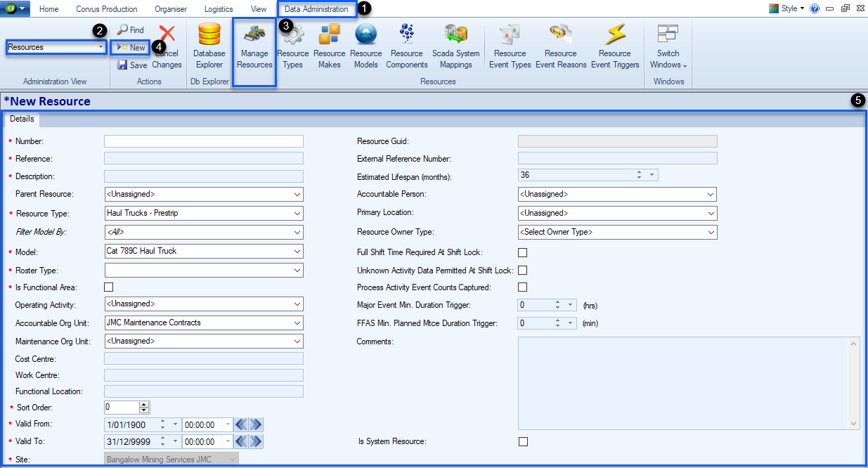The width and height of the screenshot is (868, 468).
Task: Click Valid To rewind arrows button
Action: (241, 441)
